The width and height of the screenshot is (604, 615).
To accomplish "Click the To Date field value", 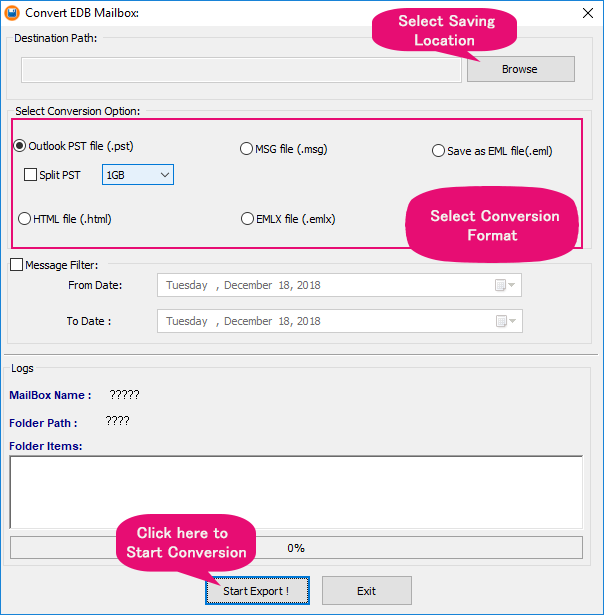I will [243, 321].
